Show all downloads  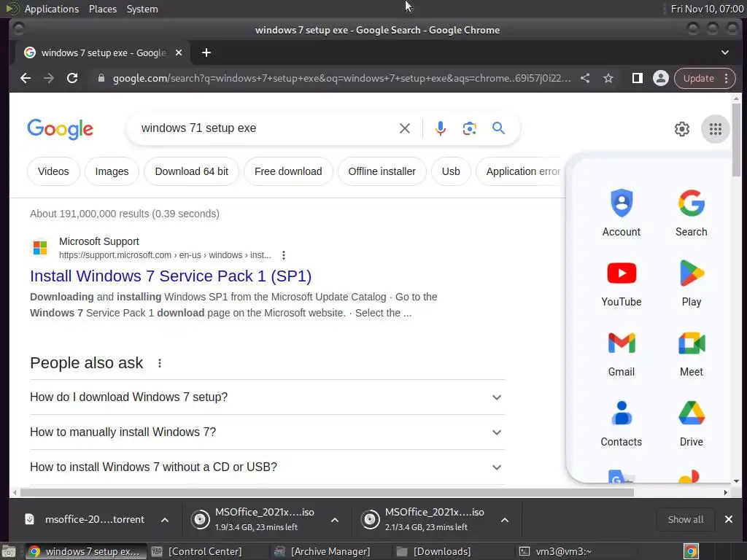685,519
